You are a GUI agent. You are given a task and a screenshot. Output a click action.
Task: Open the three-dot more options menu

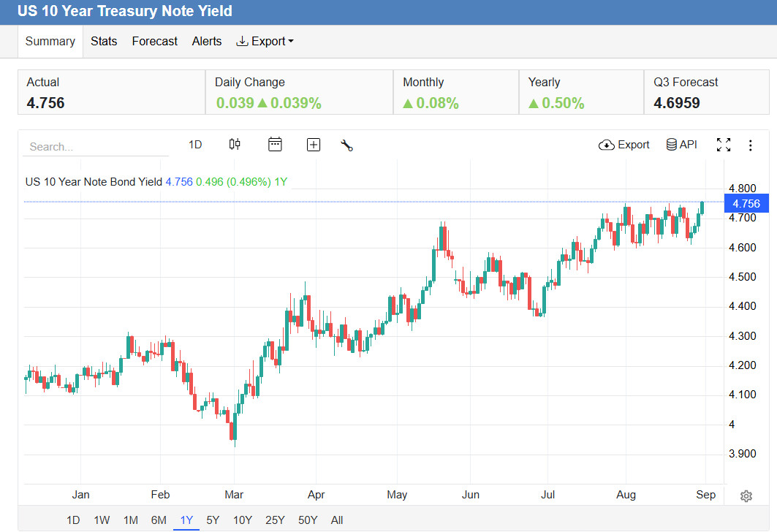click(x=750, y=145)
